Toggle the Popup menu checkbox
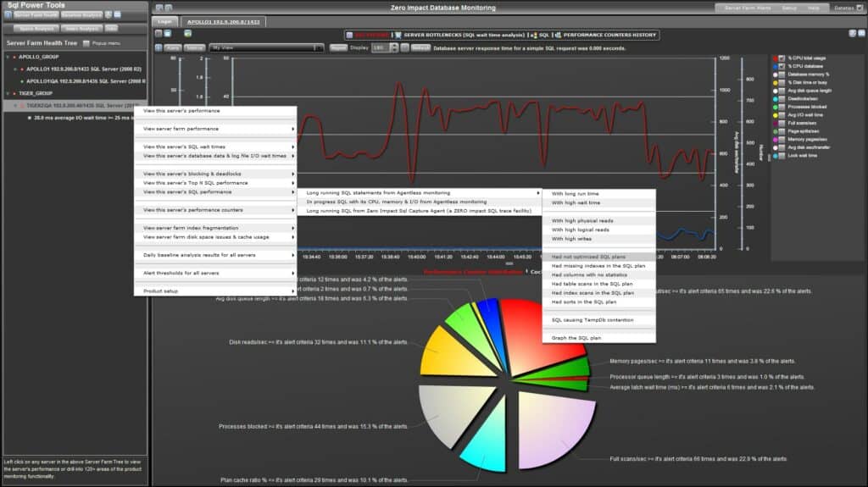 click(86, 43)
